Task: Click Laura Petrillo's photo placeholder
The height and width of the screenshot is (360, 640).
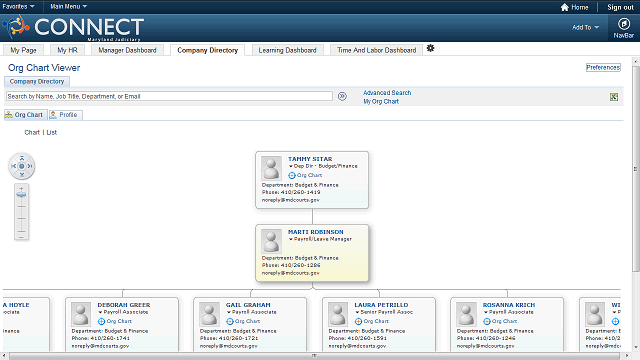Action: point(338,314)
